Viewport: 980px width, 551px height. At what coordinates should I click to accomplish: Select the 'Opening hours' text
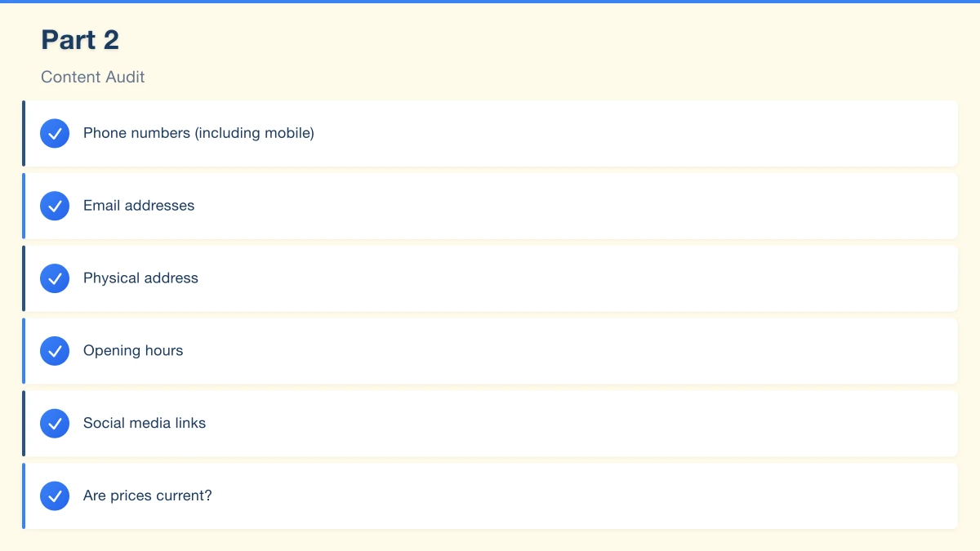(x=133, y=351)
